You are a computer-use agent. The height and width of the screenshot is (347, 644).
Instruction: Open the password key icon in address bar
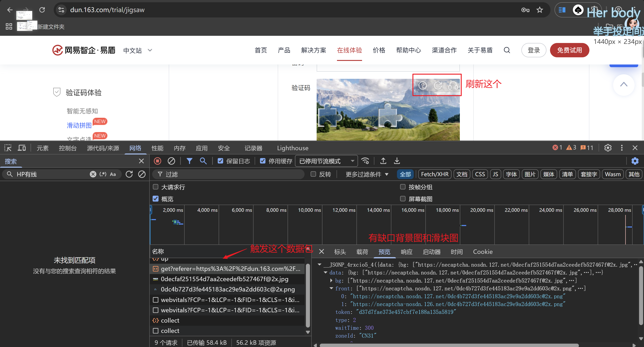click(x=525, y=10)
